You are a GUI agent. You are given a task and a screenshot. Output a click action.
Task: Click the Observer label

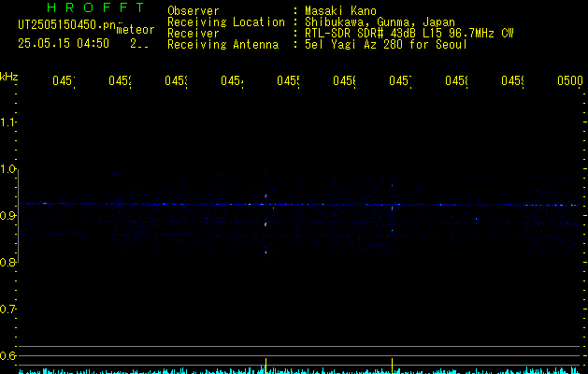(194, 10)
